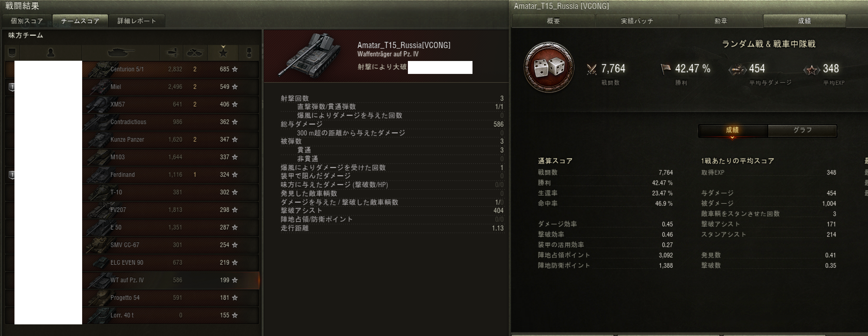This screenshot has height=336, width=868.
Task: Sort by vehicle tank icon column
Action: click(121, 52)
